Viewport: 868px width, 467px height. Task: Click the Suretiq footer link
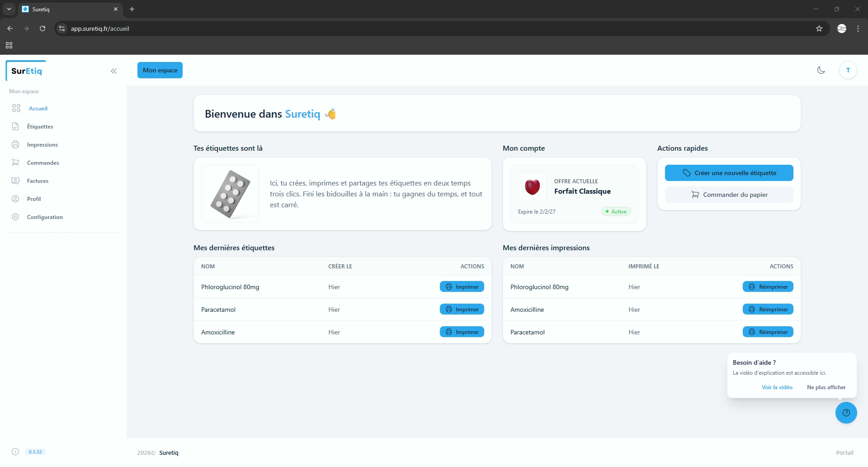click(x=169, y=453)
